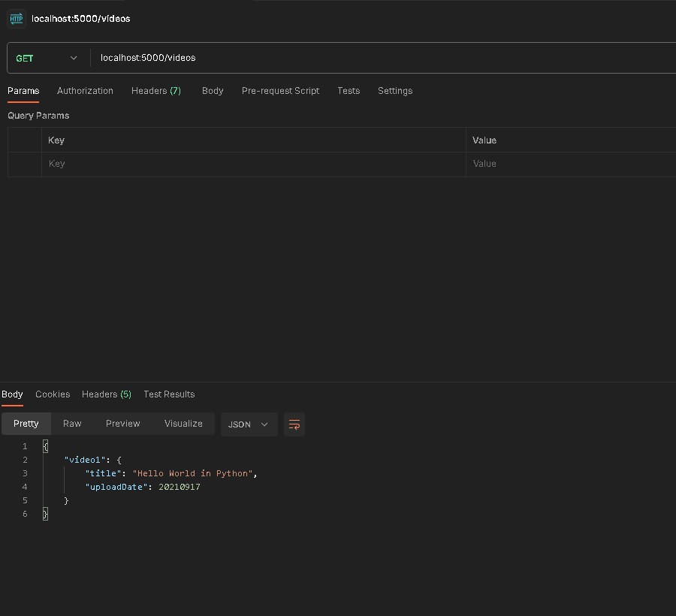
Task: Switch response view to Preview
Action: 122,424
